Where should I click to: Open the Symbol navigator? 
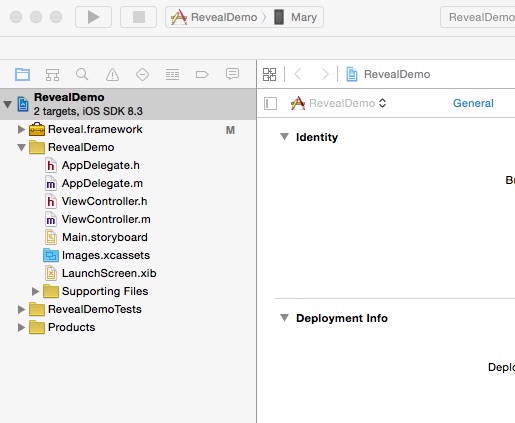point(52,74)
